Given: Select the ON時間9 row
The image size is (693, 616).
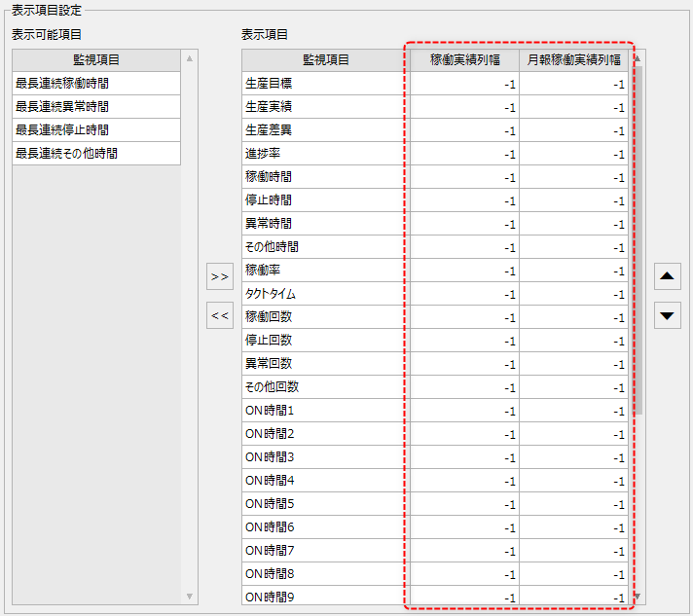Looking at the screenshot, I should 435,596.
